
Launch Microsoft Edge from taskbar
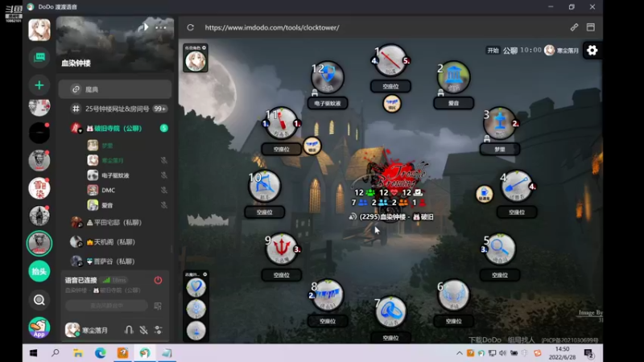click(x=100, y=353)
